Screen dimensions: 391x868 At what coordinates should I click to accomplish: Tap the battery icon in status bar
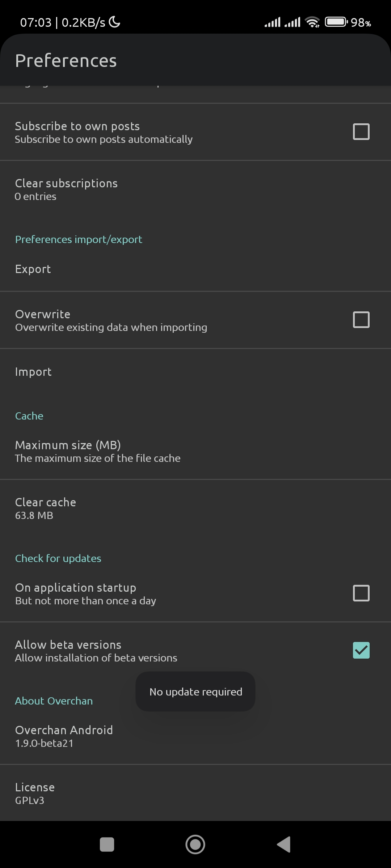336,22
